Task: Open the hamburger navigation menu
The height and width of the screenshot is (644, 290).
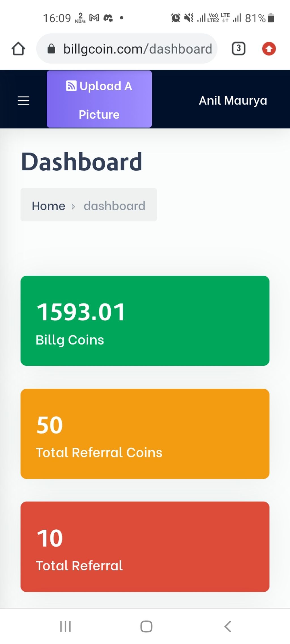Action: coord(24,101)
